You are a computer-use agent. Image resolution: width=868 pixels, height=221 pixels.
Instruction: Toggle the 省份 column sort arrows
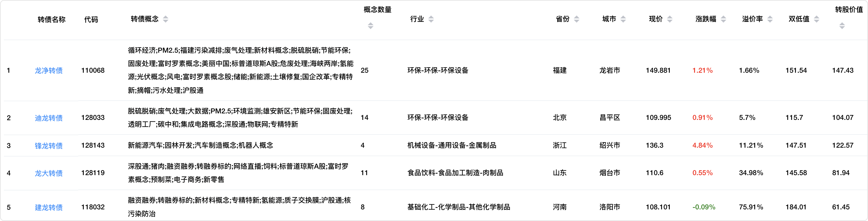577,19
